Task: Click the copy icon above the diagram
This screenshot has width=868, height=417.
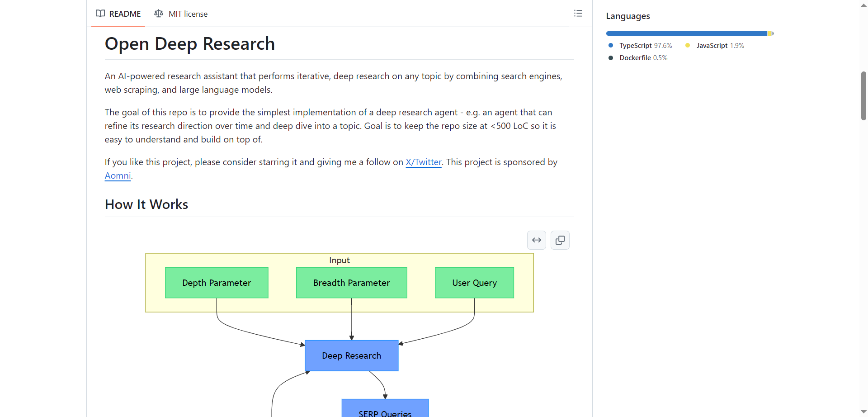Action: pyautogui.click(x=560, y=240)
